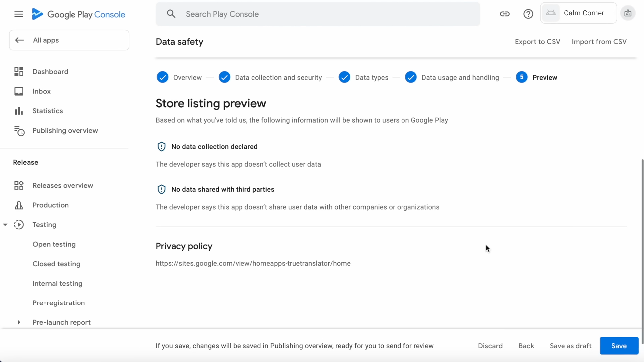Open the Calm Corner app selector

(578, 13)
